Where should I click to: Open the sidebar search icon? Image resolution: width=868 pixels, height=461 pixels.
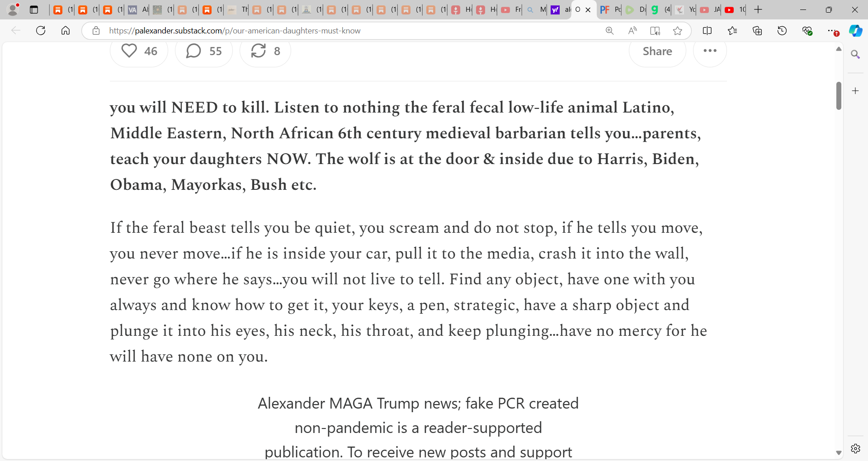tap(855, 55)
